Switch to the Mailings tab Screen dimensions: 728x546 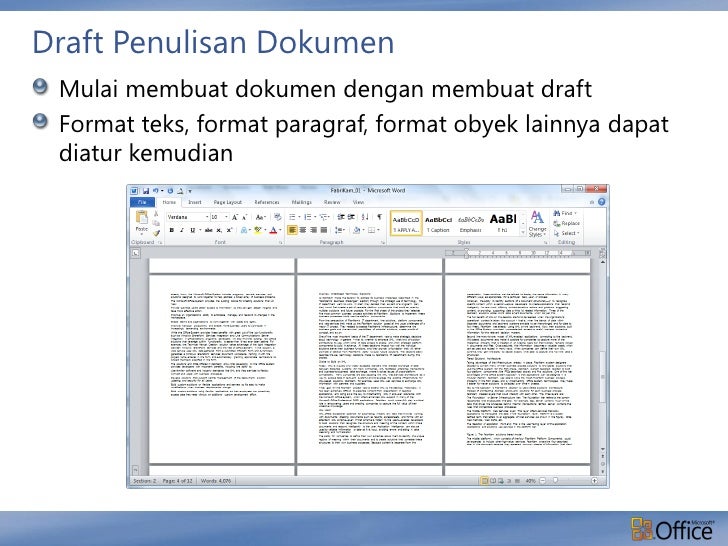pyautogui.click(x=301, y=202)
